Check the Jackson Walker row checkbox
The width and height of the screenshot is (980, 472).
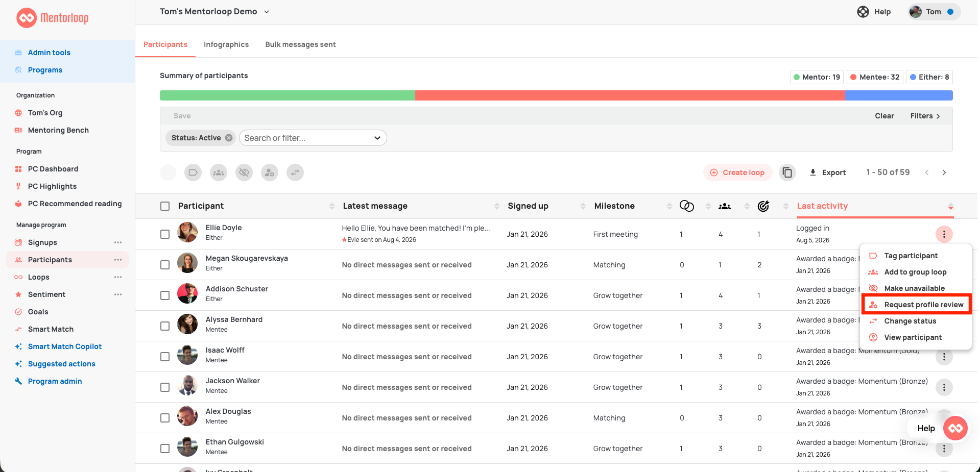tap(165, 387)
